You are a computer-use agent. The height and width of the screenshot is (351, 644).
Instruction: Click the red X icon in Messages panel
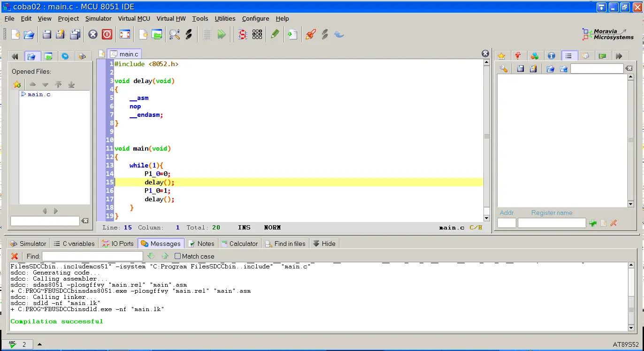point(15,256)
